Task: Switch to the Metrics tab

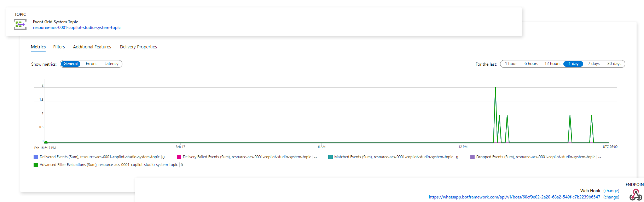Action: click(38, 47)
